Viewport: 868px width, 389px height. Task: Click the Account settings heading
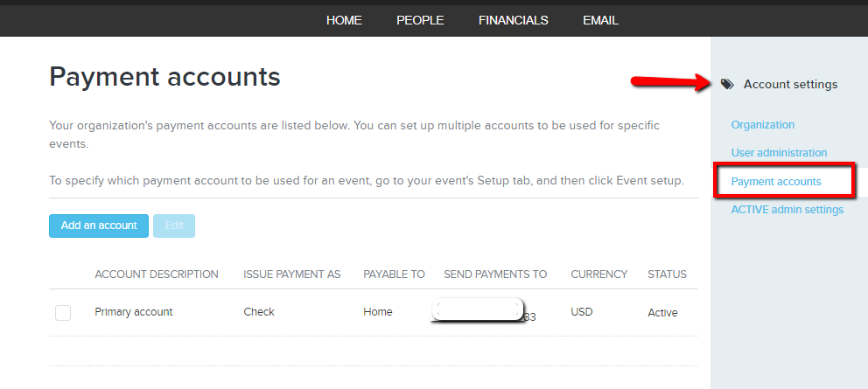click(x=790, y=84)
